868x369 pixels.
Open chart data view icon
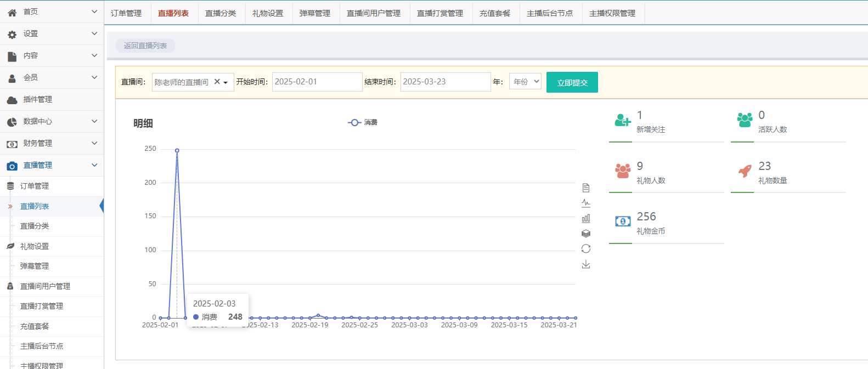(586, 188)
